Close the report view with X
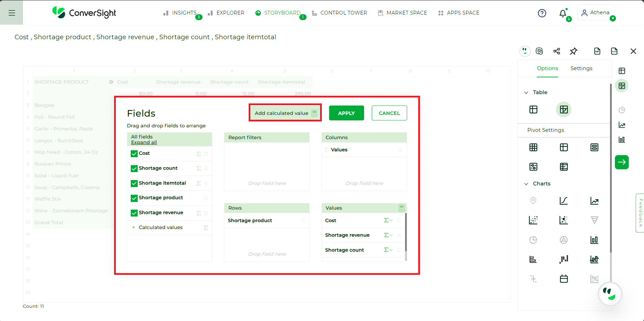The image size is (644, 321). point(633,51)
